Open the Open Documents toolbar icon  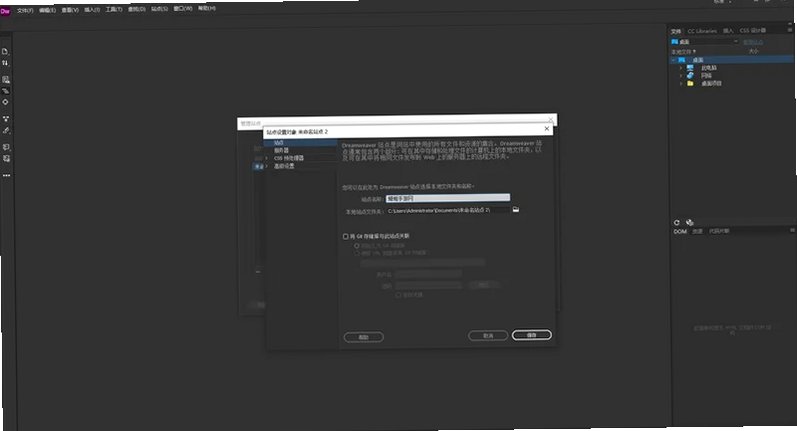(5, 52)
